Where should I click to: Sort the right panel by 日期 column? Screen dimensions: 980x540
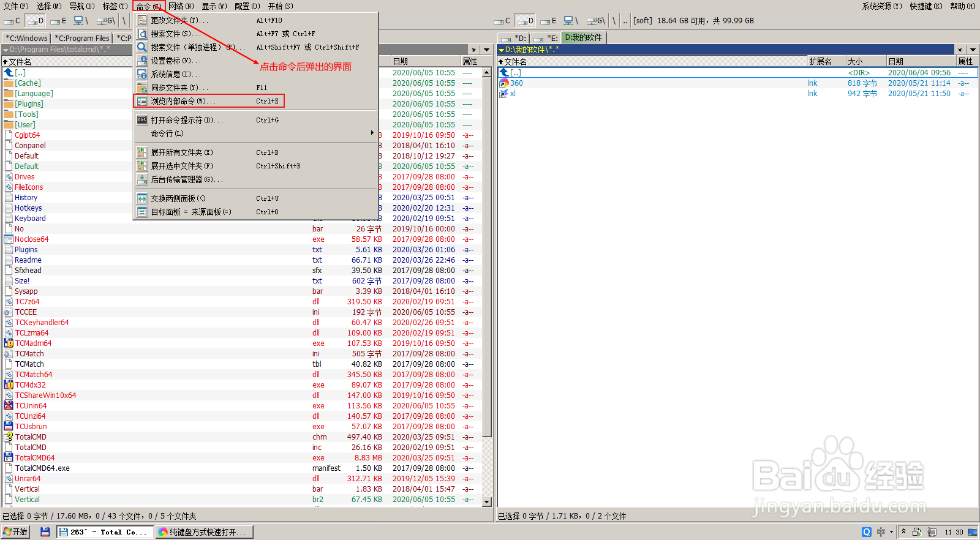tap(921, 61)
